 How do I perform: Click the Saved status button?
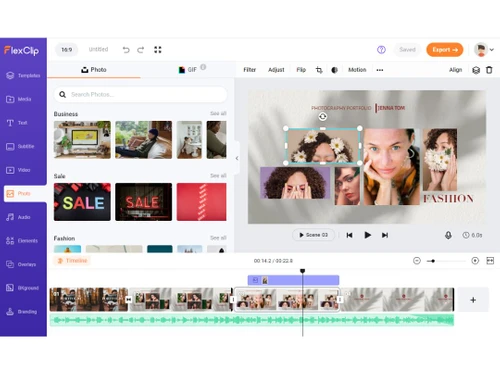pos(407,50)
